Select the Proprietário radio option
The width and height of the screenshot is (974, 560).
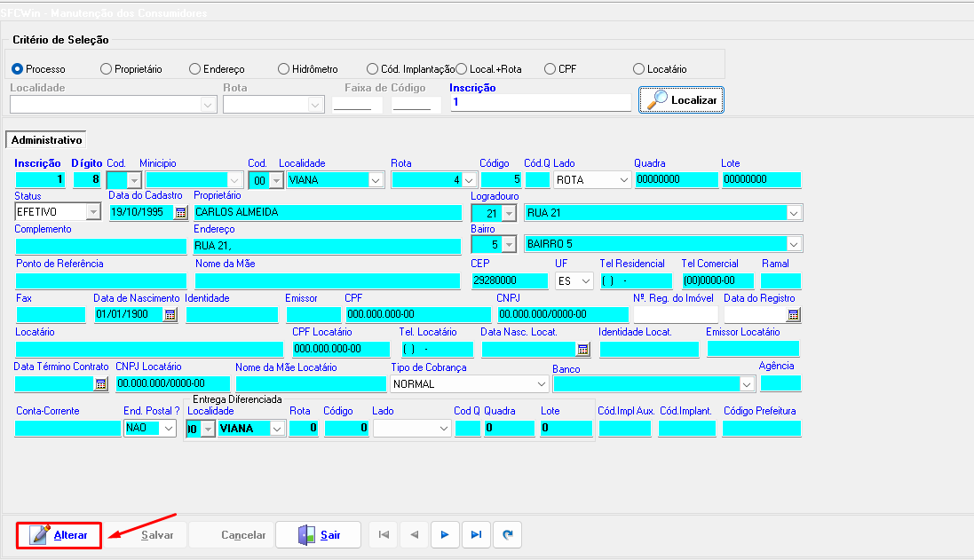(x=107, y=69)
